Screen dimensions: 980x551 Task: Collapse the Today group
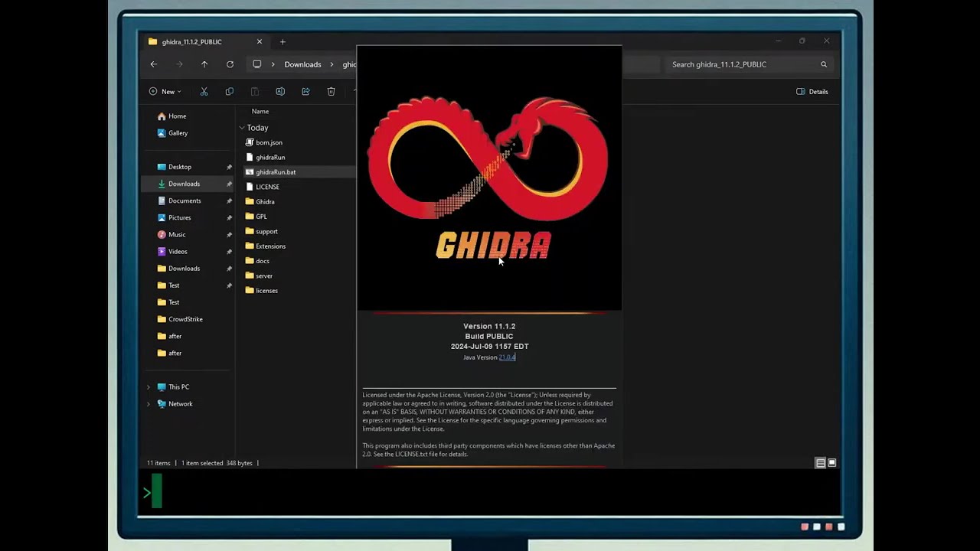click(x=242, y=128)
